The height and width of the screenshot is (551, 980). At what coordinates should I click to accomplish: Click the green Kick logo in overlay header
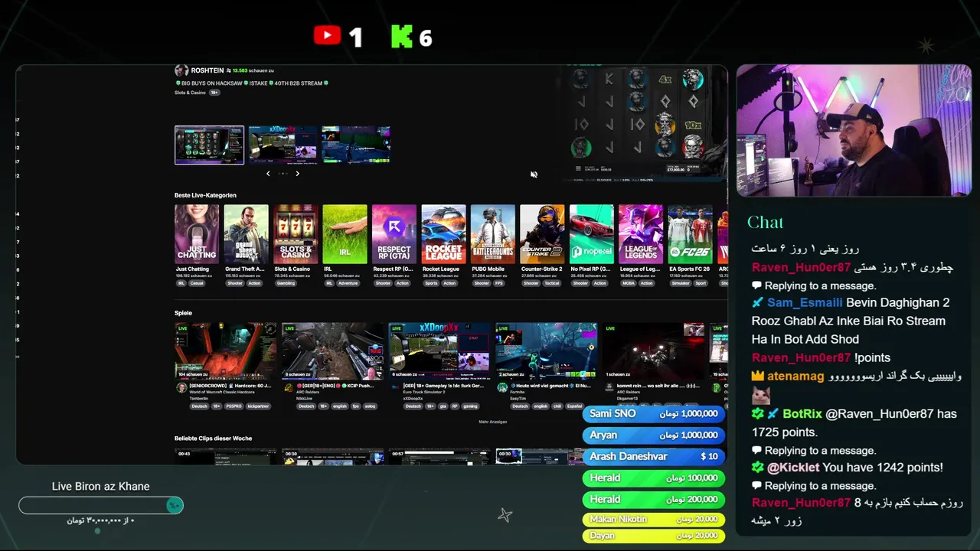point(402,36)
